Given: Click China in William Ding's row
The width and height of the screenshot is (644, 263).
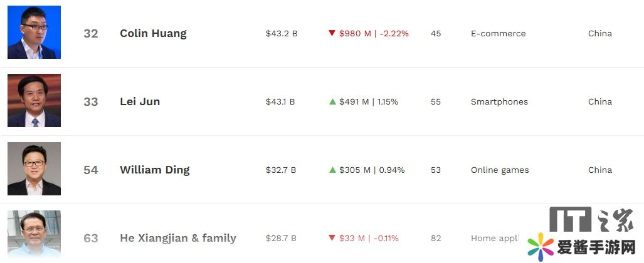Looking at the screenshot, I should pyautogui.click(x=599, y=170).
